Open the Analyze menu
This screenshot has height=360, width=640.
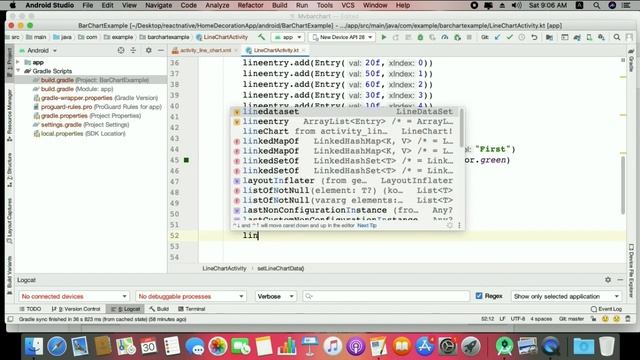point(217,5)
